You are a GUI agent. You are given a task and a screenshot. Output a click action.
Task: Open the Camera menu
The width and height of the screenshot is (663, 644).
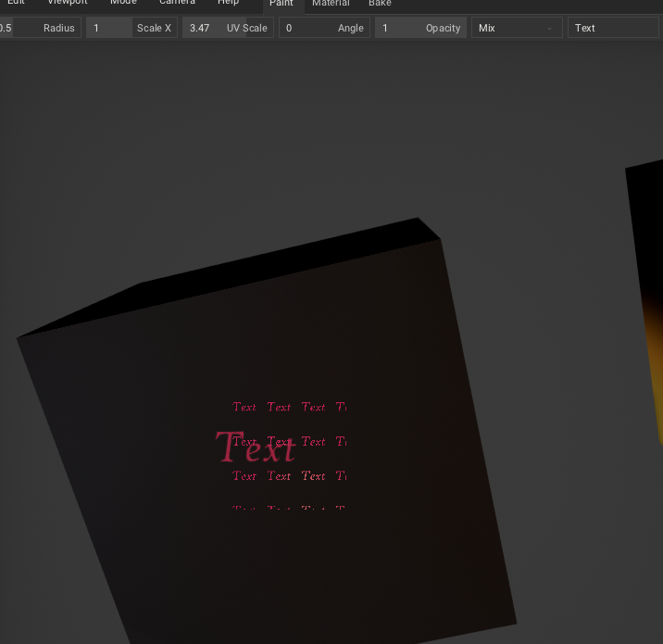click(177, 3)
